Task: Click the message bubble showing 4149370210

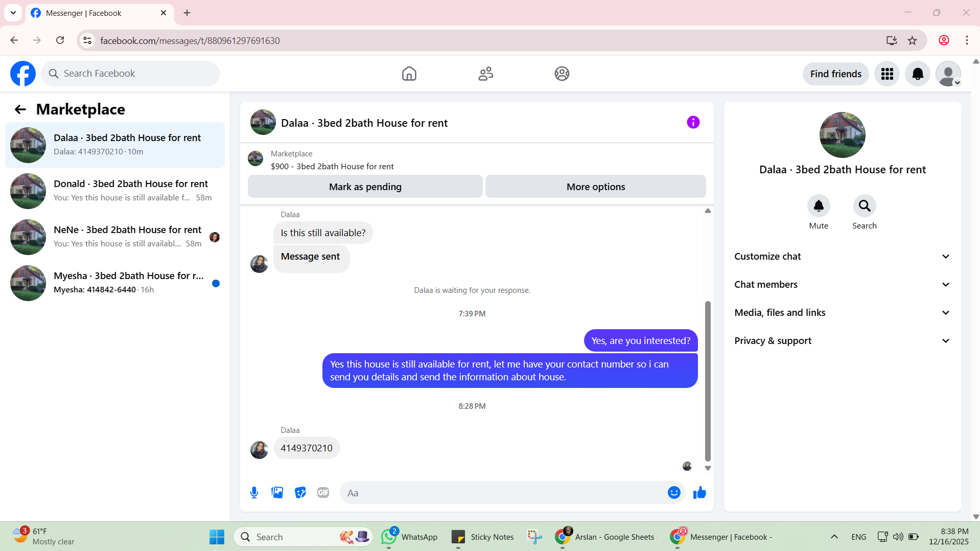Action: [x=307, y=448]
